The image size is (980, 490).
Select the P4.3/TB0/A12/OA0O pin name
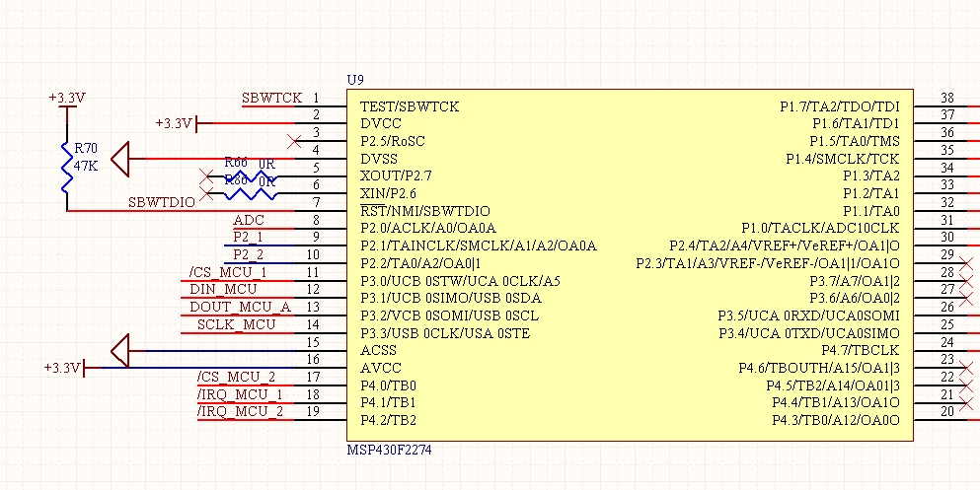pyautogui.click(x=836, y=421)
